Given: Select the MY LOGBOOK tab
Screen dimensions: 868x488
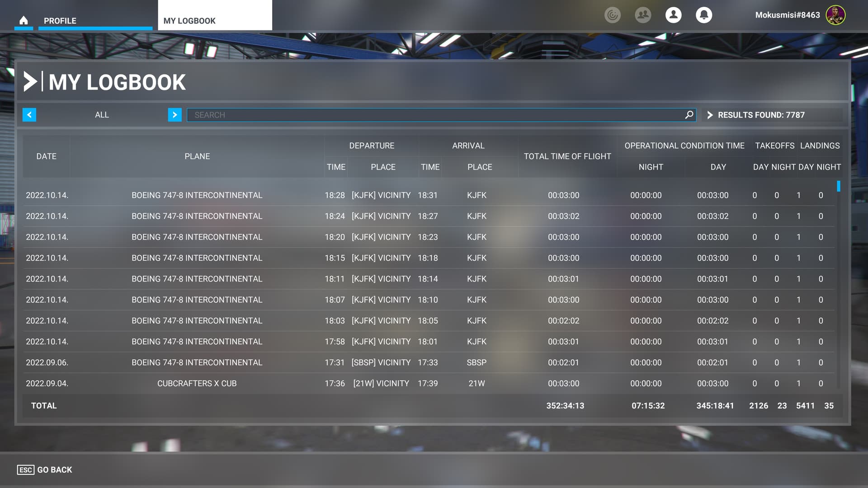Looking at the screenshot, I should point(190,20).
